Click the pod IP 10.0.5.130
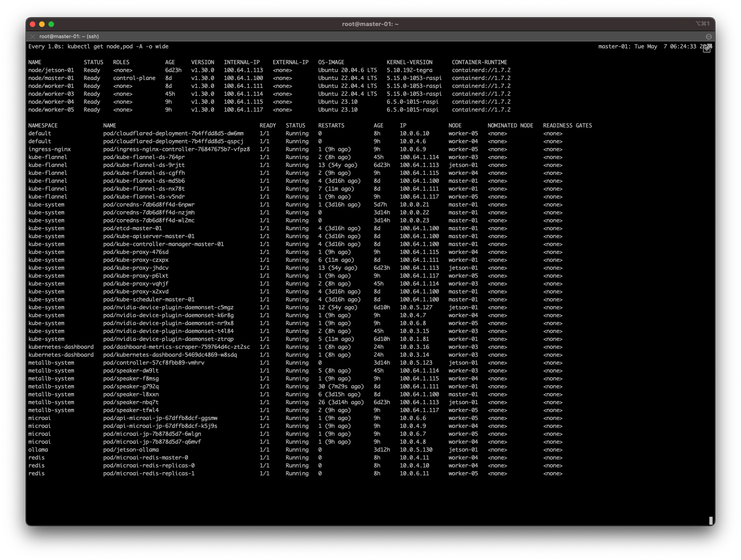Image resolution: width=741 pixels, height=560 pixels. click(416, 450)
